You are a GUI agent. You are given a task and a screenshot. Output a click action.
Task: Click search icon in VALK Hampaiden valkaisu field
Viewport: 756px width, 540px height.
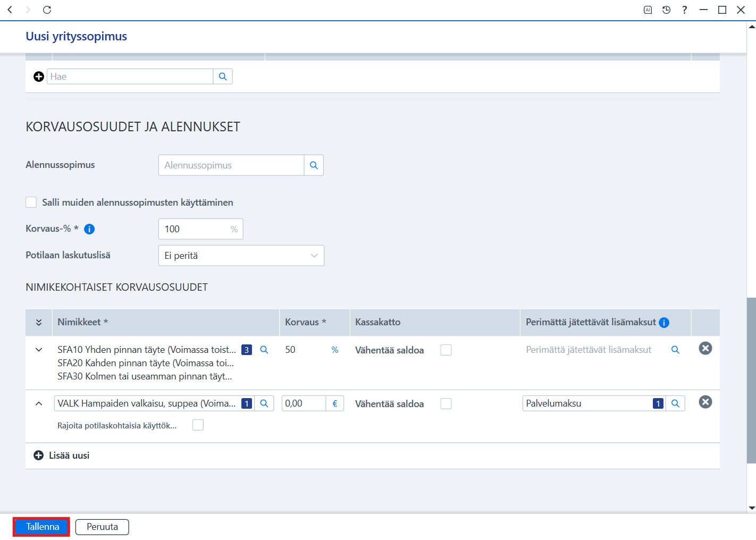pyautogui.click(x=264, y=403)
